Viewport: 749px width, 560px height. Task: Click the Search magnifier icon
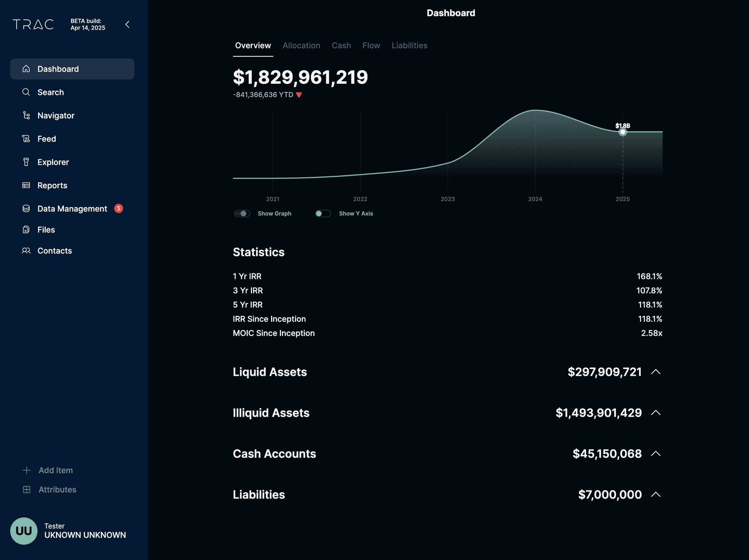26,92
